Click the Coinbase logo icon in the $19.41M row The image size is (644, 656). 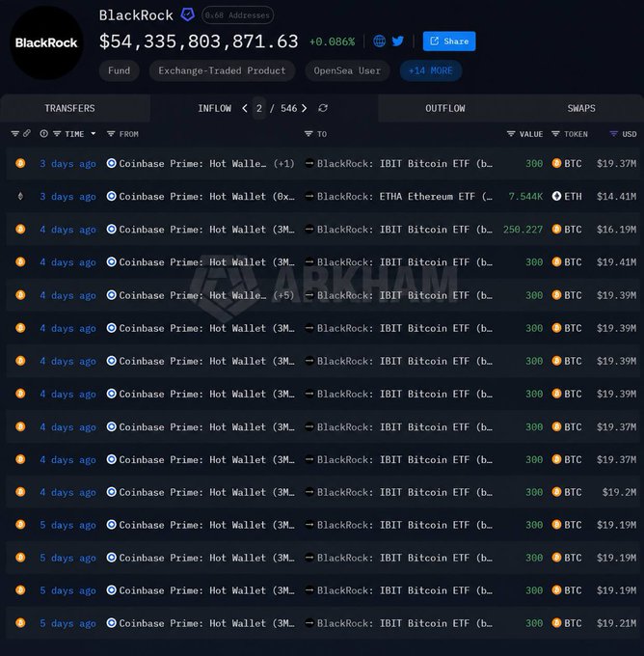point(111,262)
